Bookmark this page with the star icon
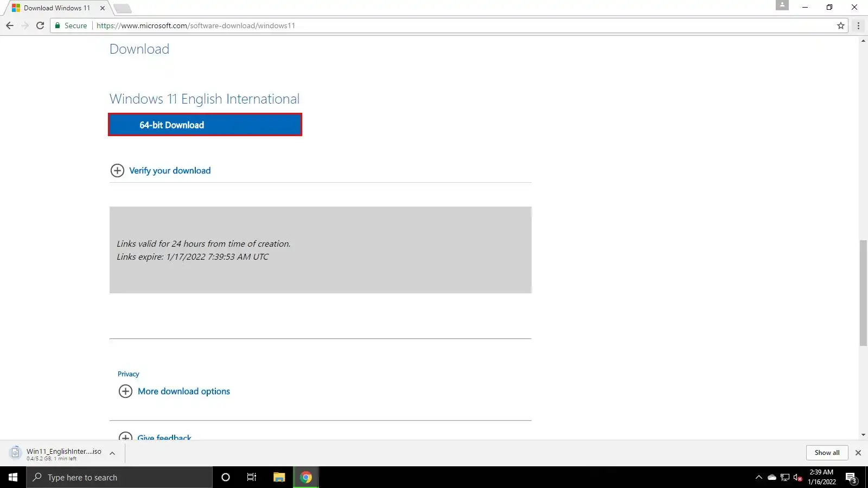This screenshot has height=488, width=868. [841, 25]
